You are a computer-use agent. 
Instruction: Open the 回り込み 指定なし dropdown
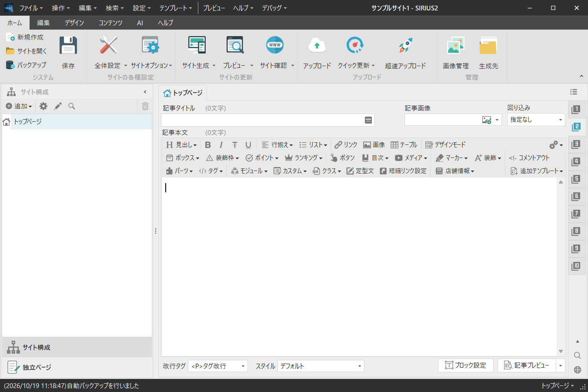536,120
